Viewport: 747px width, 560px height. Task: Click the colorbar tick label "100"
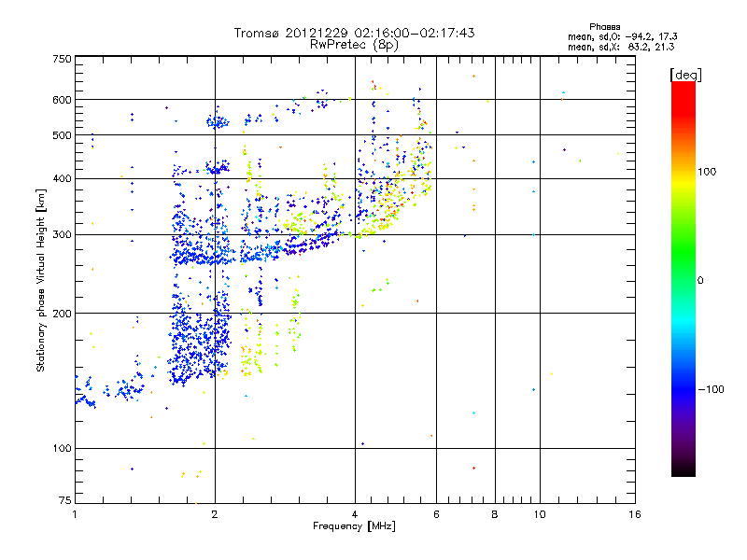(707, 172)
